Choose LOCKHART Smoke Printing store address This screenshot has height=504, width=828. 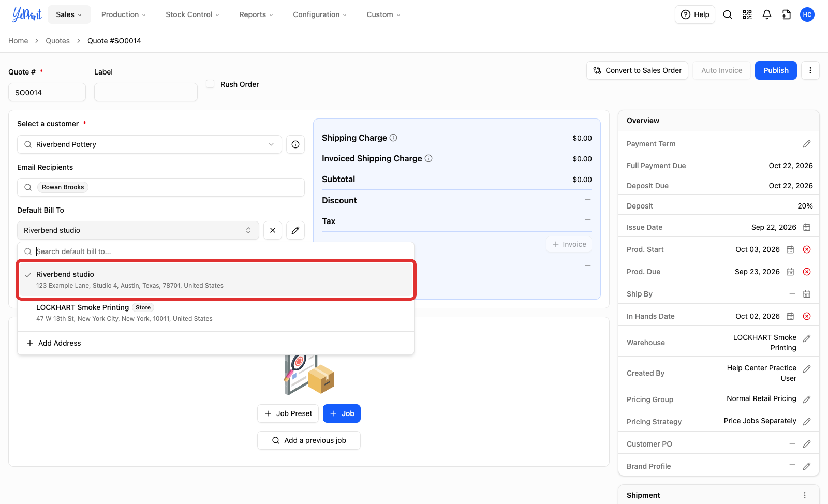click(216, 313)
